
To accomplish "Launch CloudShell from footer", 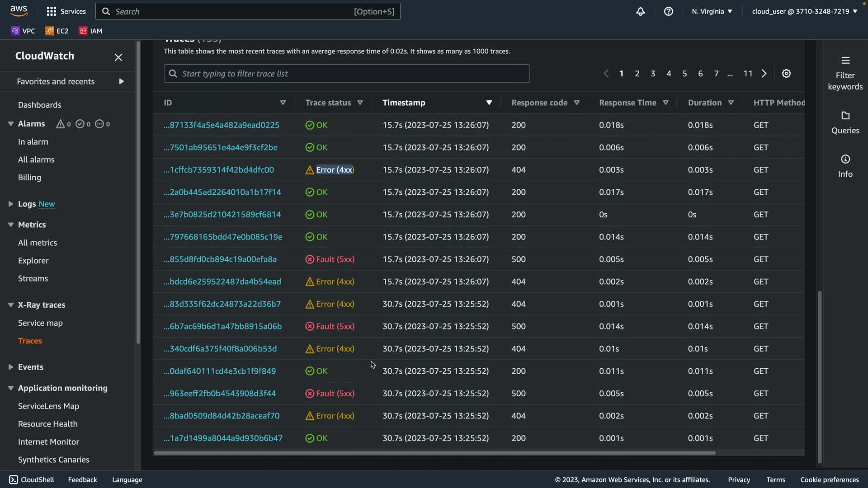I will coord(32,480).
